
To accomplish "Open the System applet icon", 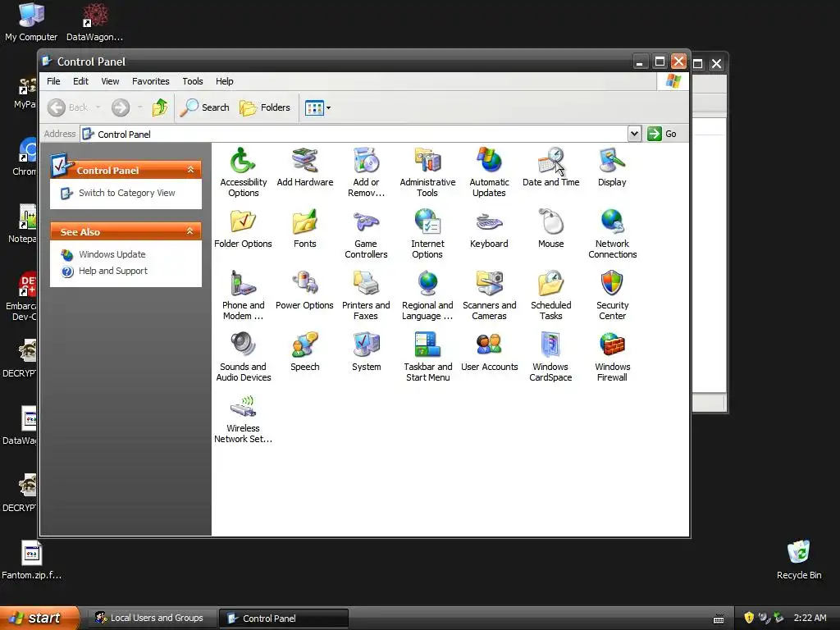I will click(x=366, y=351).
